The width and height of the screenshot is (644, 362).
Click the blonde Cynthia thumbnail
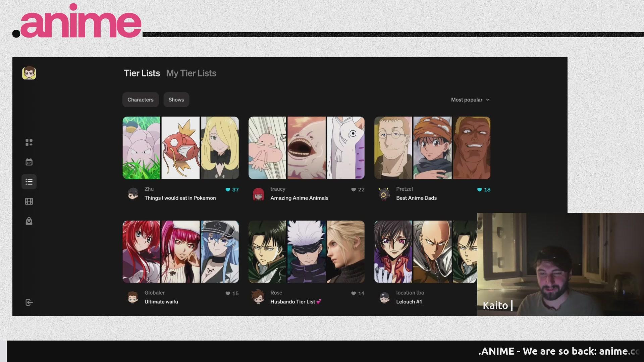[x=220, y=148]
